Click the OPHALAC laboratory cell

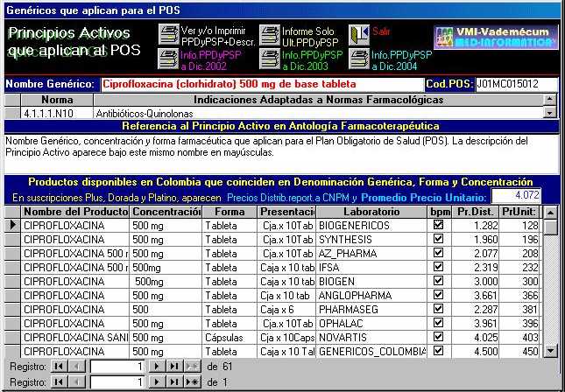pos(371,323)
